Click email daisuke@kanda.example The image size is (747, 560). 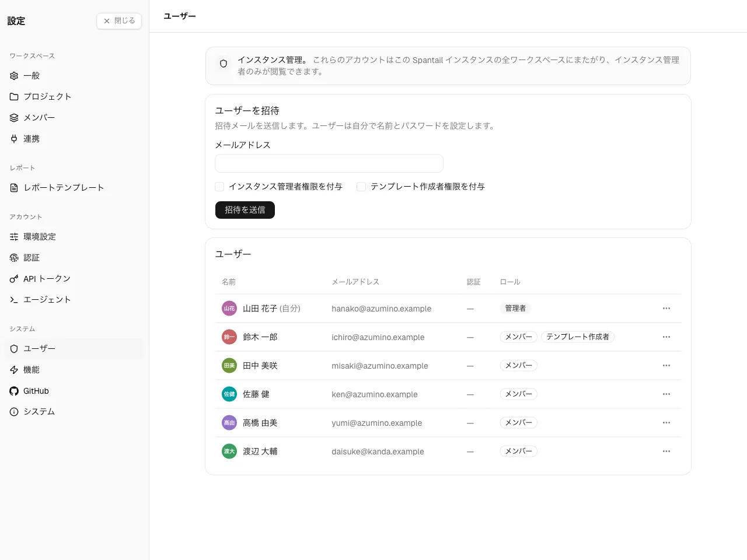tap(378, 452)
